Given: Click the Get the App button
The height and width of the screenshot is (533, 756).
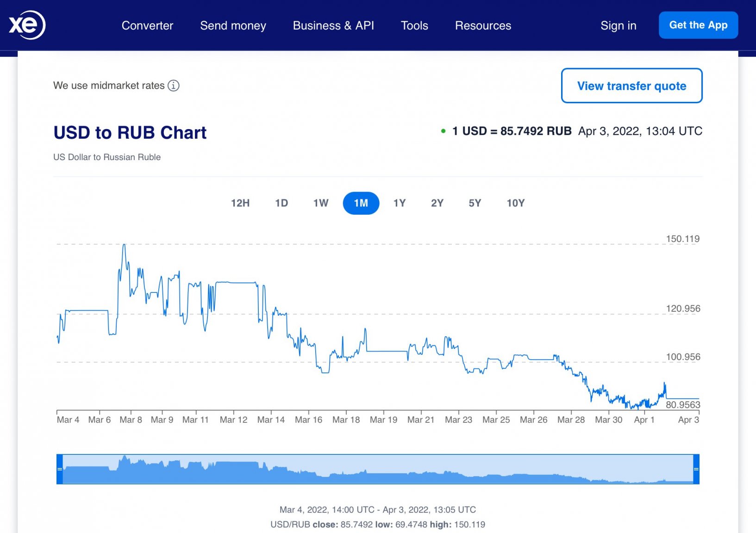Looking at the screenshot, I should 698,25.
